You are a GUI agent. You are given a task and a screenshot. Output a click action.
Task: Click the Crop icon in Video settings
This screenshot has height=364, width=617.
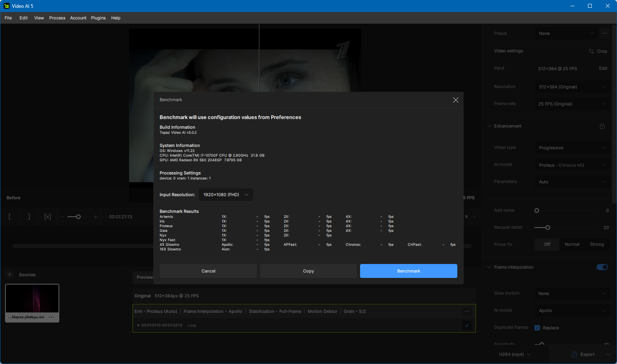(591, 51)
